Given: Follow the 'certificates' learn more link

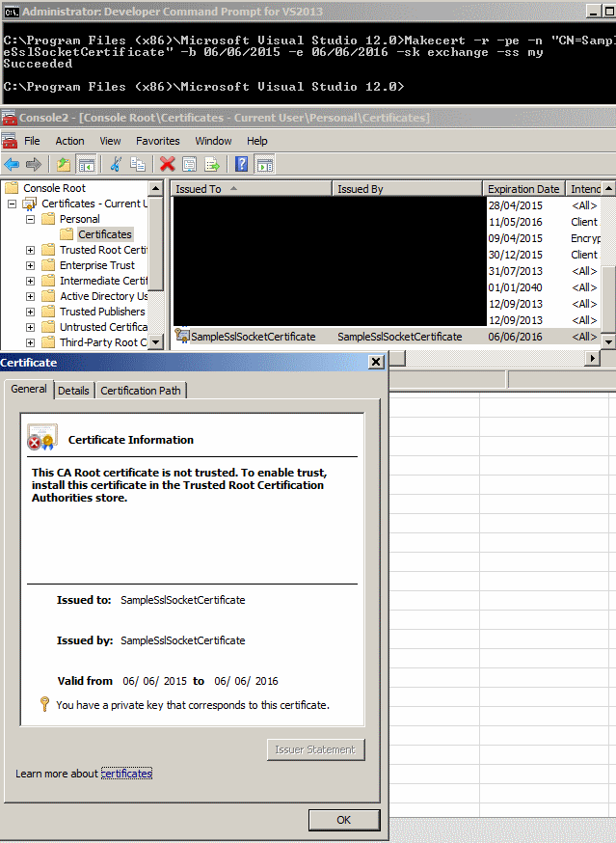Looking at the screenshot, I should tap(127, 774).
